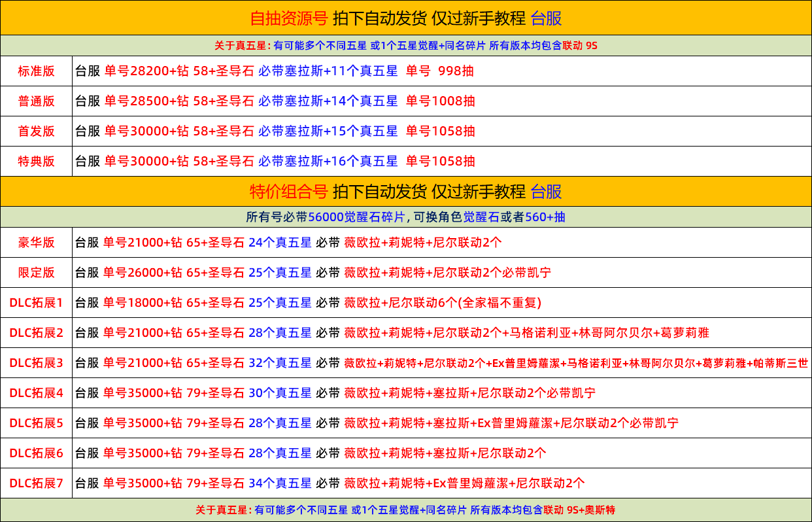
Task: Click the 豪华版 row label
Action: 36,243
